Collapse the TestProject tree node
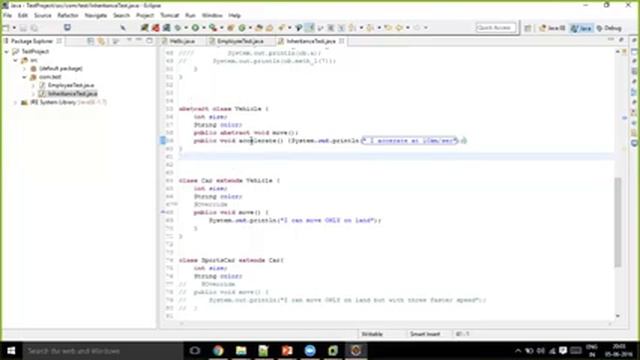 pyautogui.click(x=7, y=51)
